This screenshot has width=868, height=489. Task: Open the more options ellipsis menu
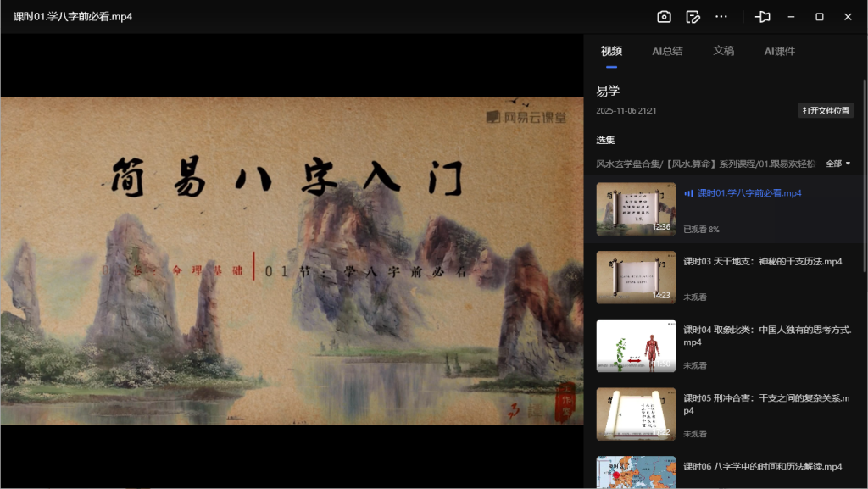point(721,16)
